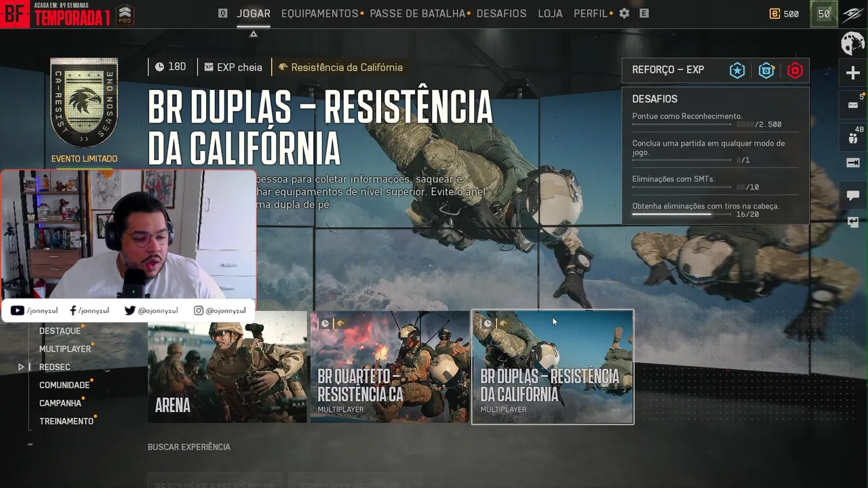Screen dimensions: 868x488
Task: Click 'Eliminações com SMTs.' challenge
Action: pos(673,179)
